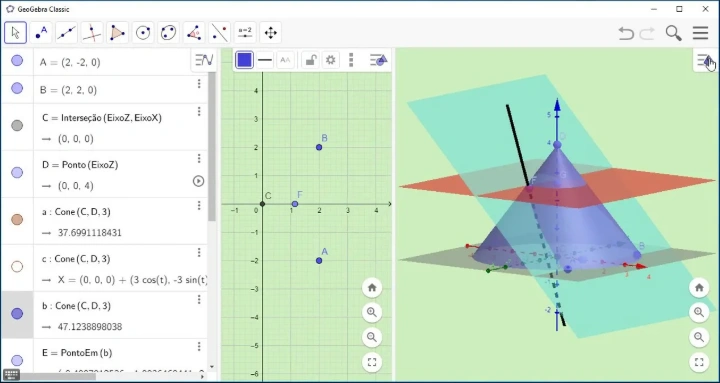Open the virtual keyboard

[x=11, y=374]
